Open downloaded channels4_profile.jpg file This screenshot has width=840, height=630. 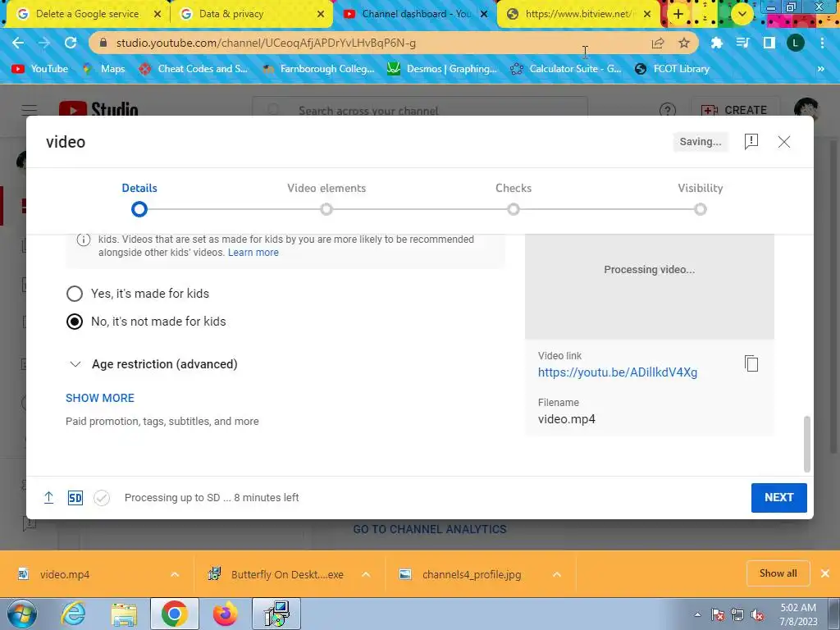click(472, 574)
